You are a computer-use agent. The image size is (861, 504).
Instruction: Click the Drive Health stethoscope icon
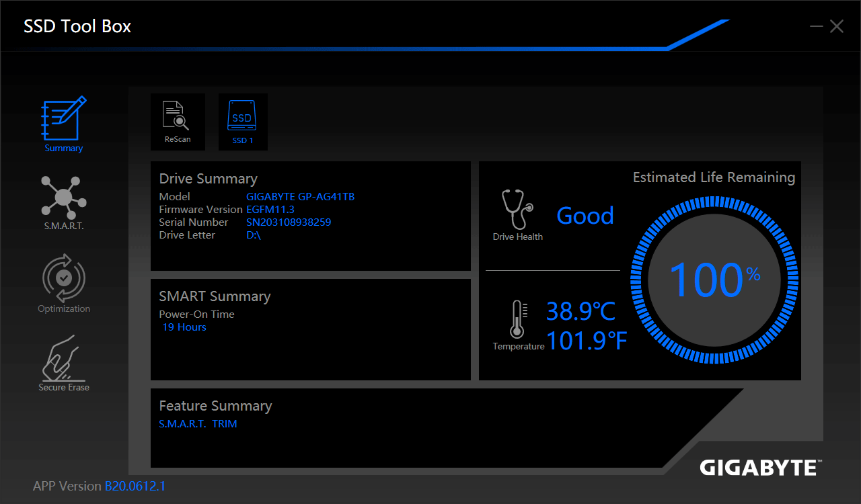pos(517,210)
